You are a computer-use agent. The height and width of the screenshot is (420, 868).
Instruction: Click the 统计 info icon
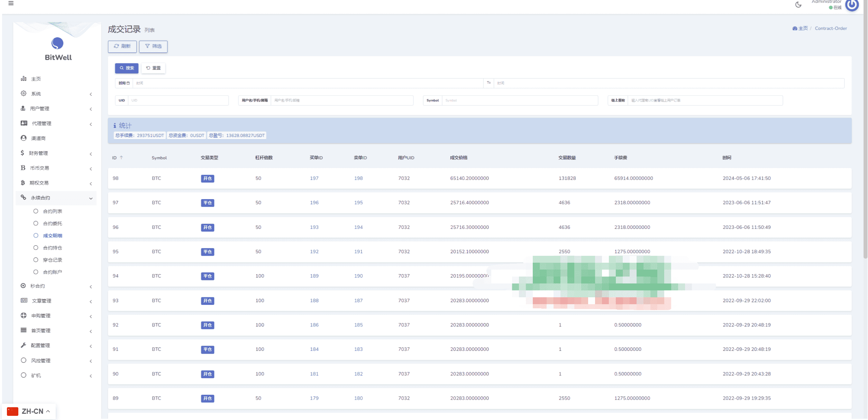[x=115, y=126]
